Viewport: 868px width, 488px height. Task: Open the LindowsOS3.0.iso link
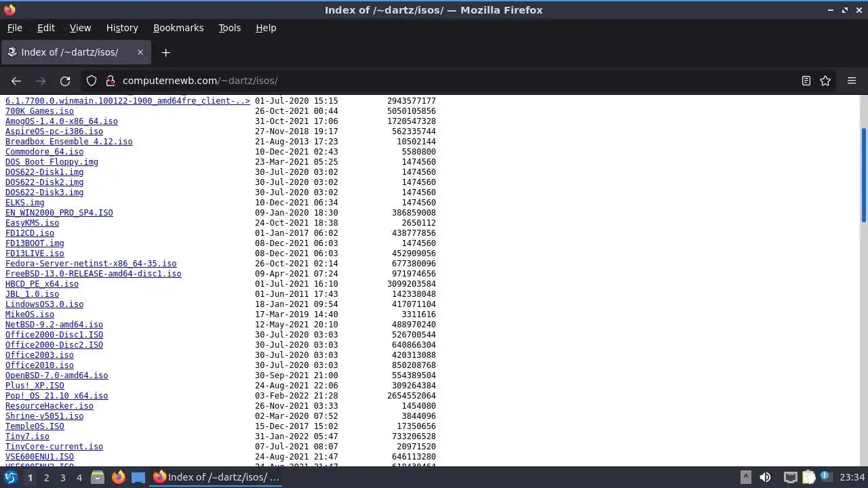44,304
